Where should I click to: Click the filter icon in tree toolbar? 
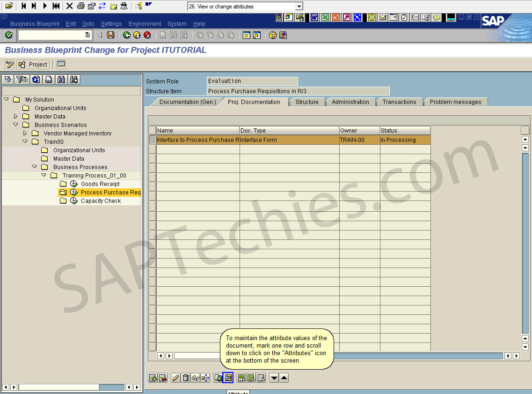22,80
